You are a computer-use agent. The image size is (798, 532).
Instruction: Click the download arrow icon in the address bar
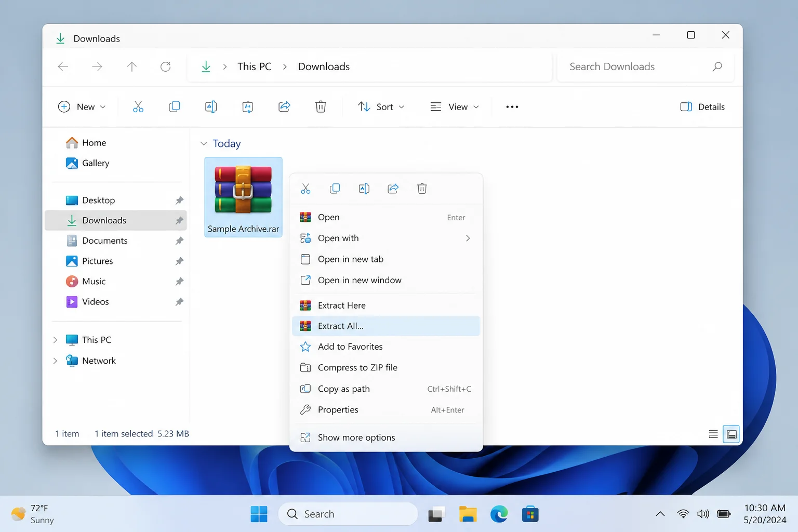(x=206, y=66)
